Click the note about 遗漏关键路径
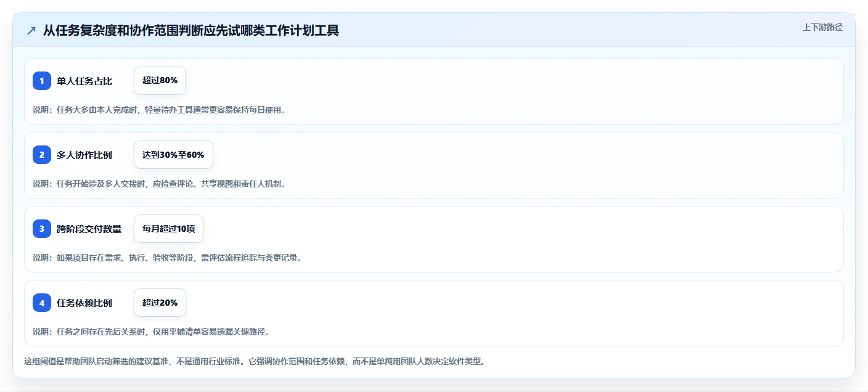868x392 pixels. pyautogui.click(x=151, y=332)
